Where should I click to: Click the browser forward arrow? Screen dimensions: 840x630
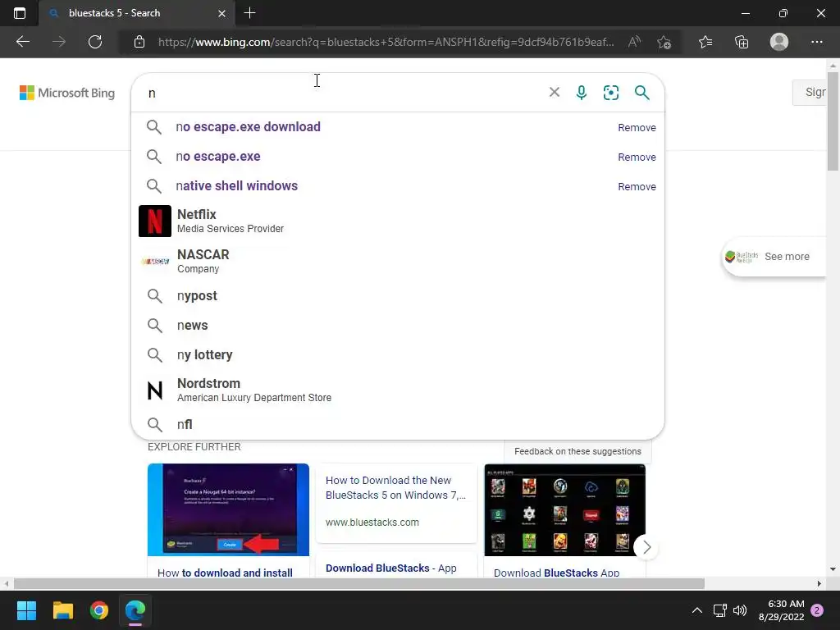tap(59, 42)
